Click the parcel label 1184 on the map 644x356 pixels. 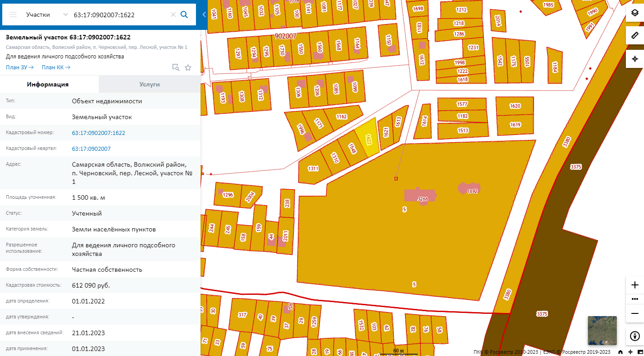point(555,67)
